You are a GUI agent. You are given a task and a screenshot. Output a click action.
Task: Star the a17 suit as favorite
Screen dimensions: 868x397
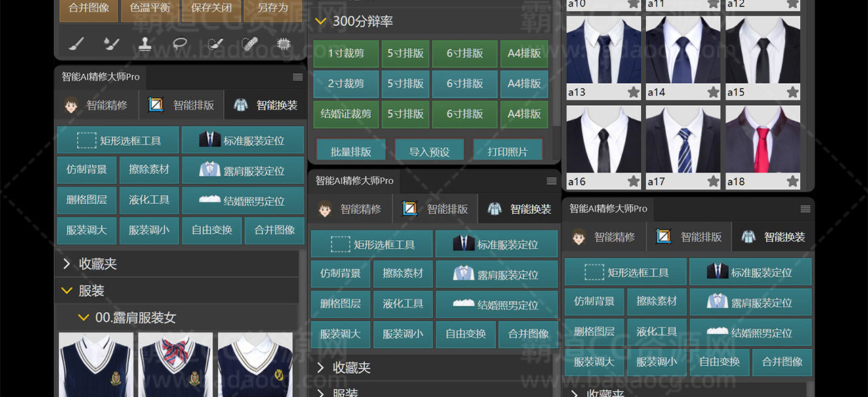coord(713,181)
